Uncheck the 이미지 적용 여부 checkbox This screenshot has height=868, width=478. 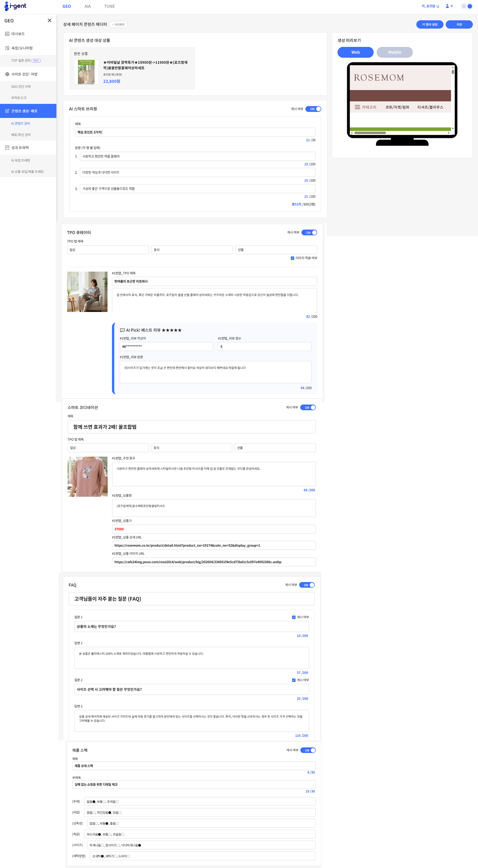[x=292, y=258]
